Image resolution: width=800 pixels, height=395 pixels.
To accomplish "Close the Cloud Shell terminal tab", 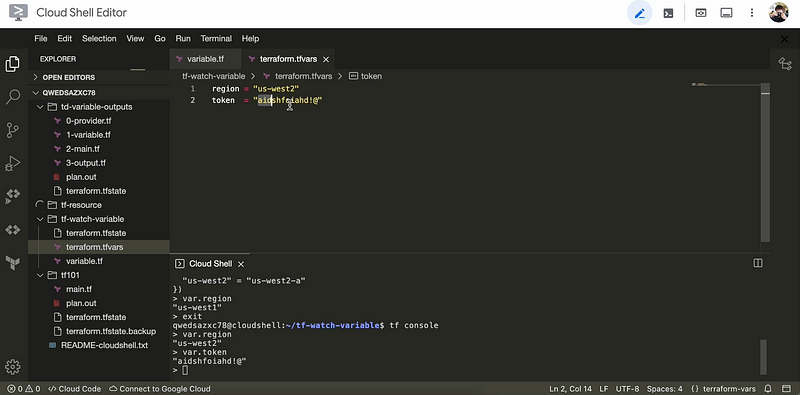I will [241, 264].
